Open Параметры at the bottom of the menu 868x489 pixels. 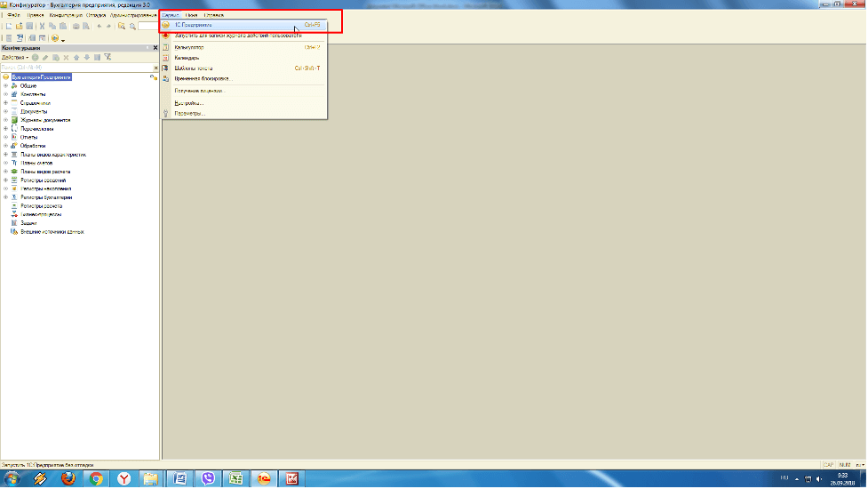click(189, 113)
